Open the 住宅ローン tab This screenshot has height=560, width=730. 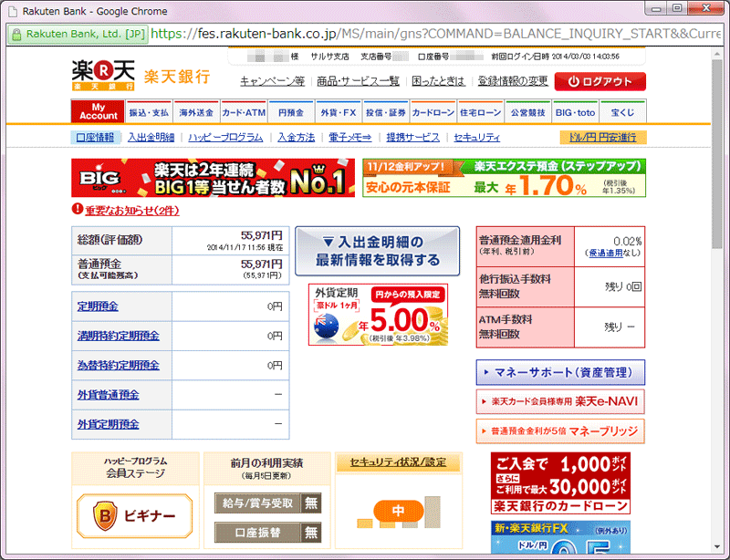[x=481, y=112]
